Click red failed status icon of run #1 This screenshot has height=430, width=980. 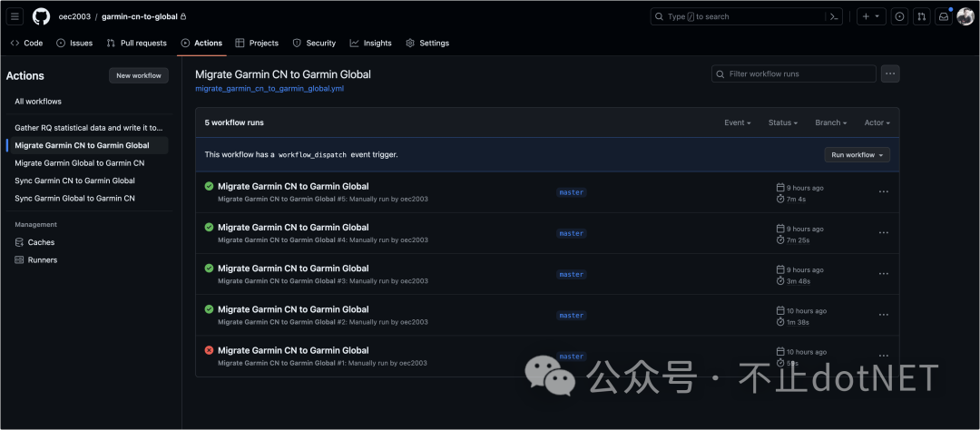tap(209, 351)
